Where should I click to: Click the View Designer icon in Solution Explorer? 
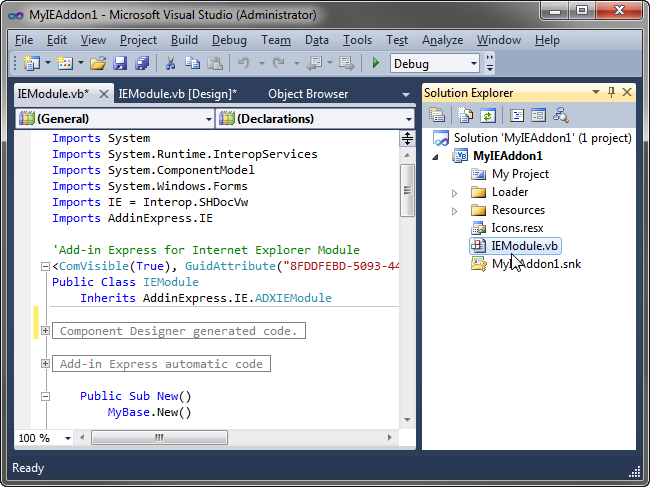(538, 115)
